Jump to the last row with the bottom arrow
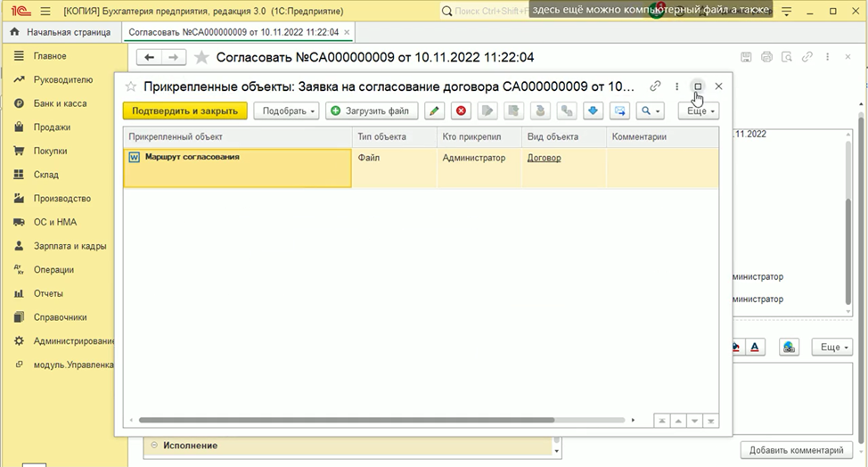868x467 pixels. pos(711,421)
